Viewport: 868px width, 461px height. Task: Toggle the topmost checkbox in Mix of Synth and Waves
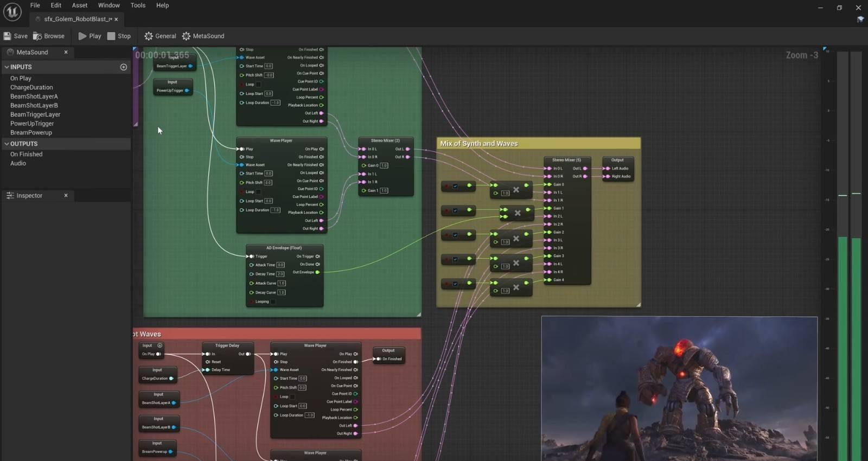point(455,186)
